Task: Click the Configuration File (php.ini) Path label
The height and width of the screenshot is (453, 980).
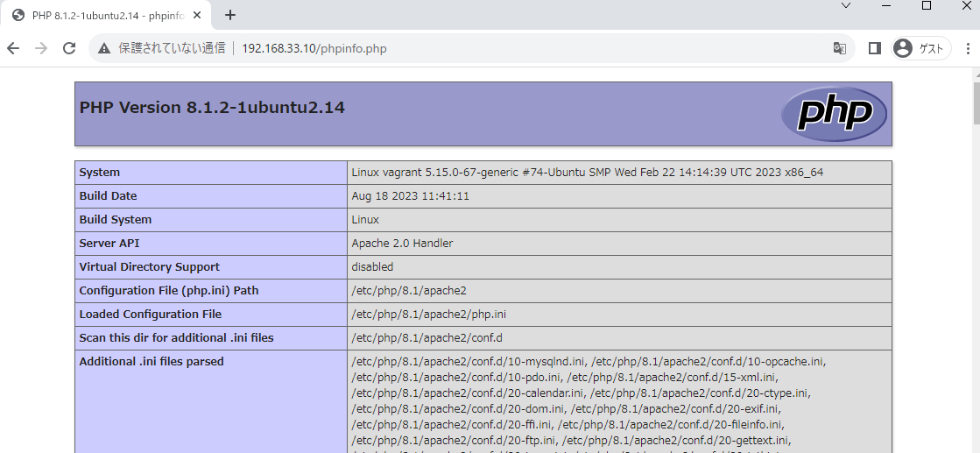Action: tap(169, 290)
